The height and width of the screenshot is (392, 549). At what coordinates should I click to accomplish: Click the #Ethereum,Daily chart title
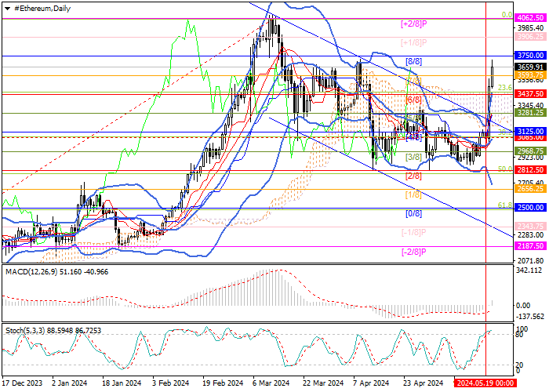pyautogui.click(x=42, y=9)
